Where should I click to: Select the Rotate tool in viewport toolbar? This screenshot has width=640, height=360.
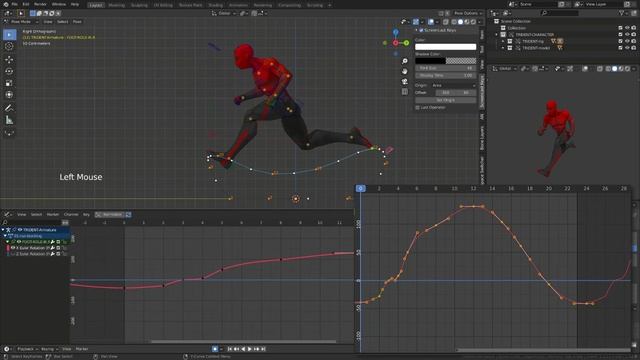(x=9, y=71)
